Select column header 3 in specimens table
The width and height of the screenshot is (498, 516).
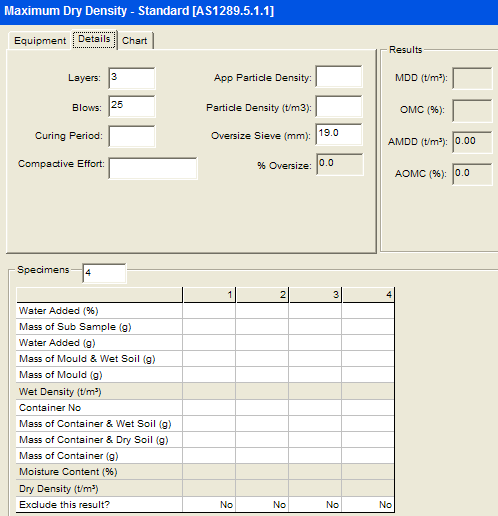(315, 295)
